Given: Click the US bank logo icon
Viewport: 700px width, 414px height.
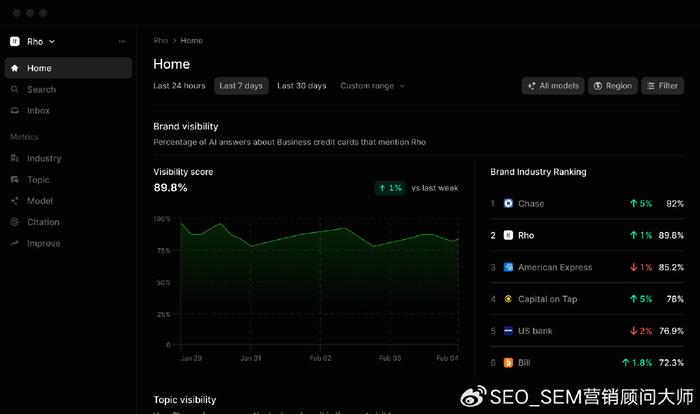Looking at the screenshot, I should [508, 331].
